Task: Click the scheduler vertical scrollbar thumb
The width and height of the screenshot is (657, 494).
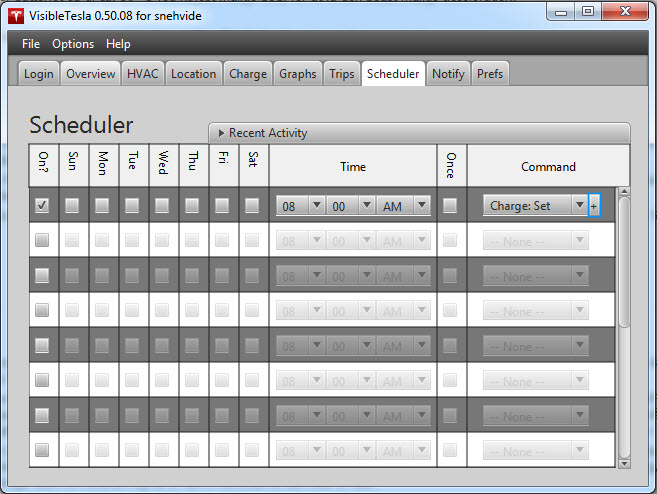Action: pos(624,262)
